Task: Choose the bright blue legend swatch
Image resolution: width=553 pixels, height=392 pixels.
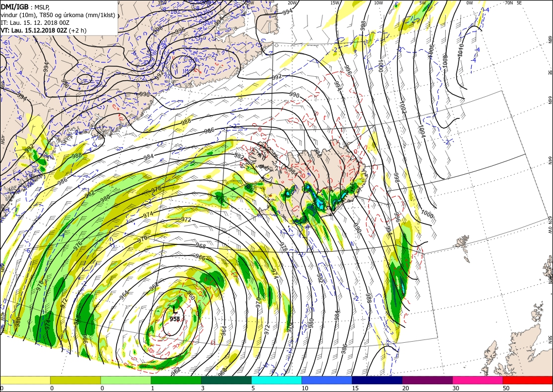Action: 327,380
